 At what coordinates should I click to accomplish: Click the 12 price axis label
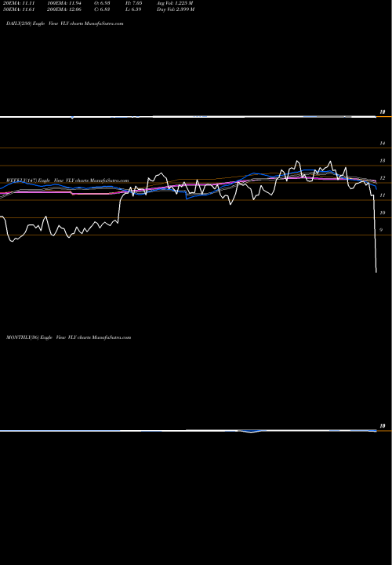[383, 178]
